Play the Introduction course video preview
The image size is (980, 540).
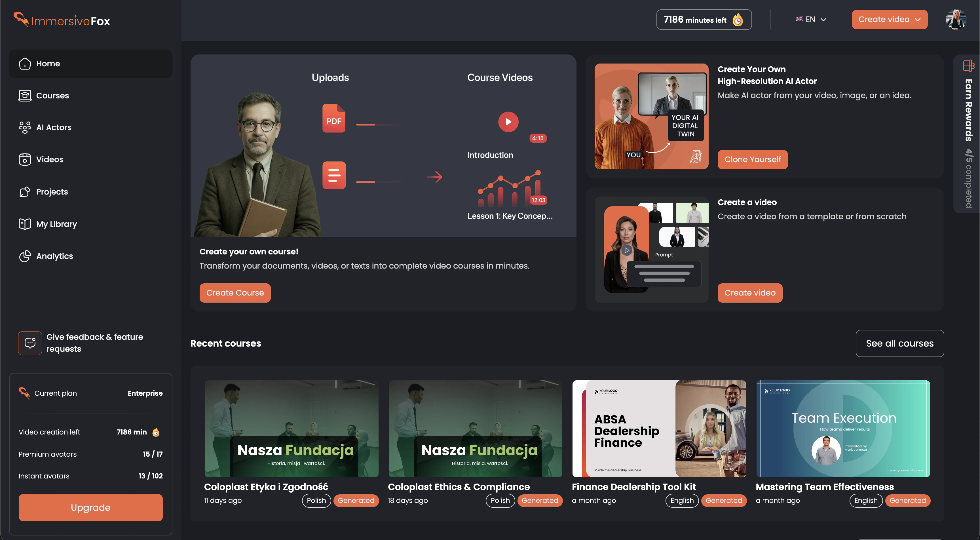coord(508,122)
